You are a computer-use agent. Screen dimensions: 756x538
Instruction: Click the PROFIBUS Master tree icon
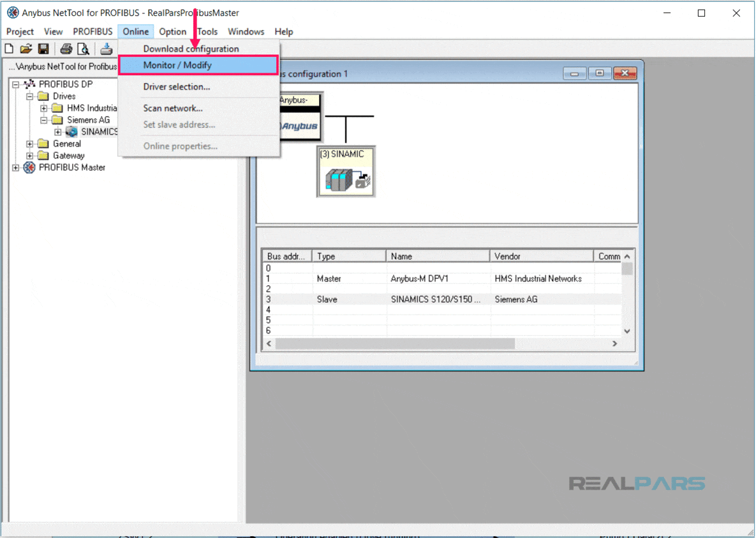tap(29, 167)
